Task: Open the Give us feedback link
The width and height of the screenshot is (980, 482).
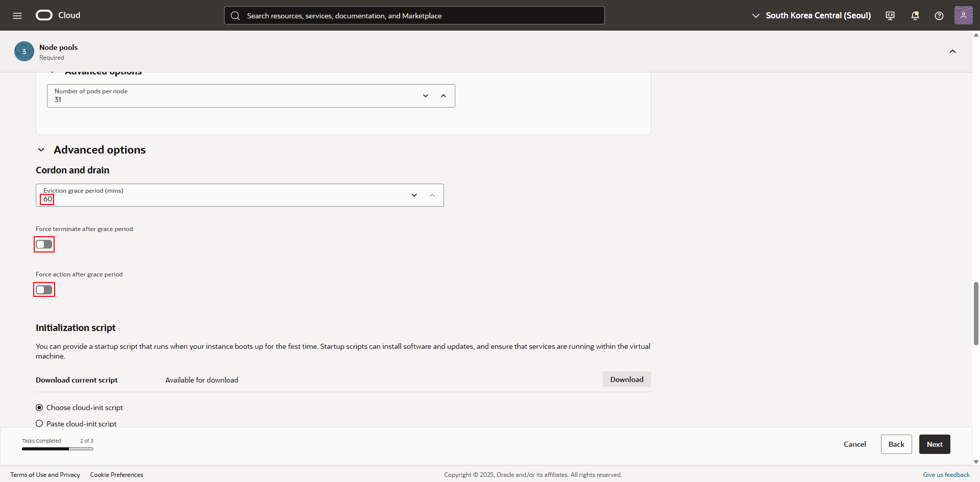Action: tap(946, 474)
